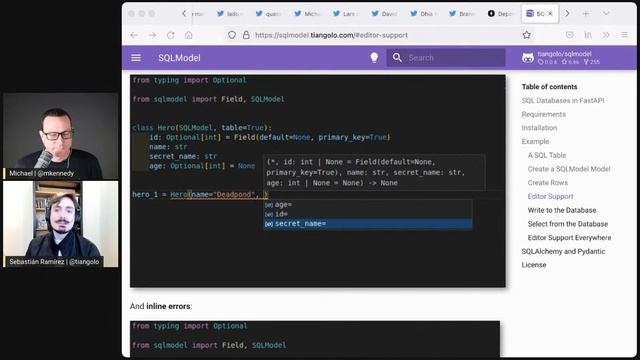The image size is (640, 360).
Task: Go to Select from the Database section
Action: pos(567,224)
